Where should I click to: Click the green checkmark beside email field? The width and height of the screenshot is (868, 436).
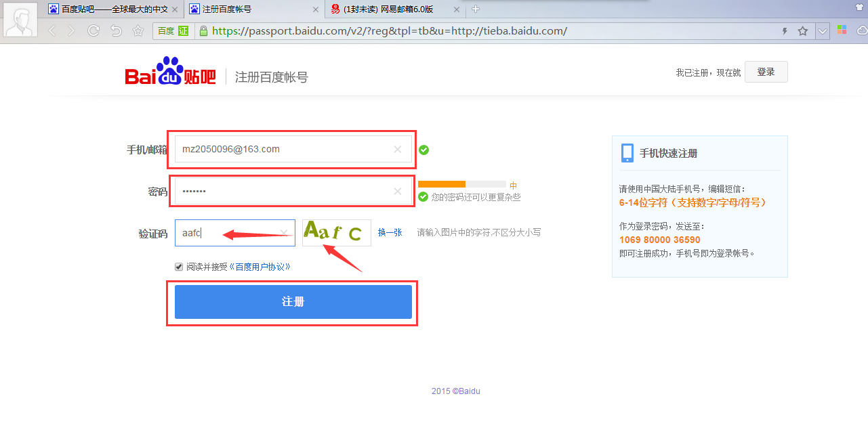423,150
